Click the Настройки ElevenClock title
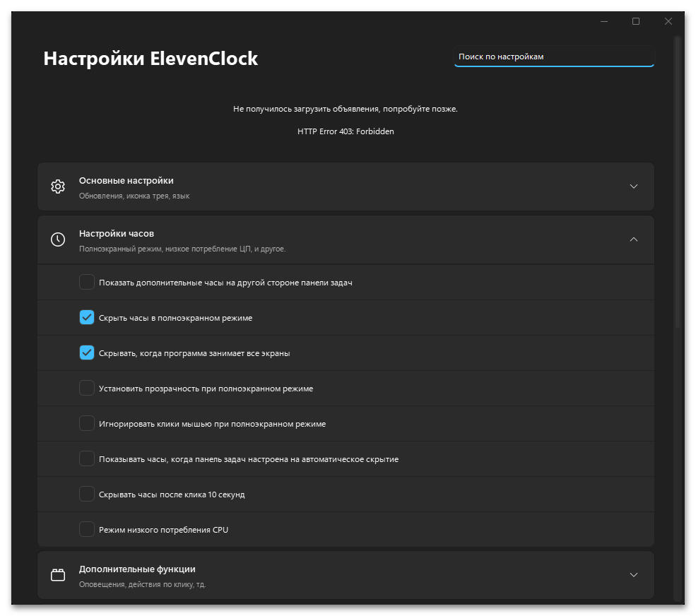The width and height of the screenshot is (696, 616). point(151,59)
